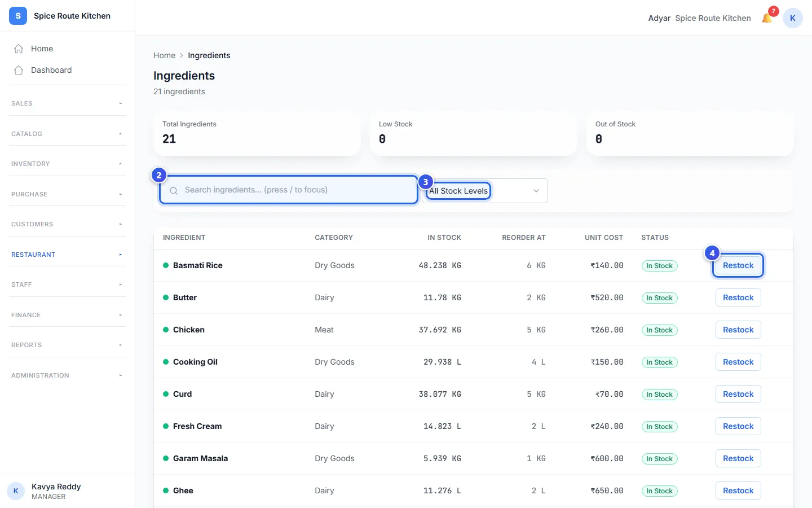Restock Chicken

pos(738,330)
